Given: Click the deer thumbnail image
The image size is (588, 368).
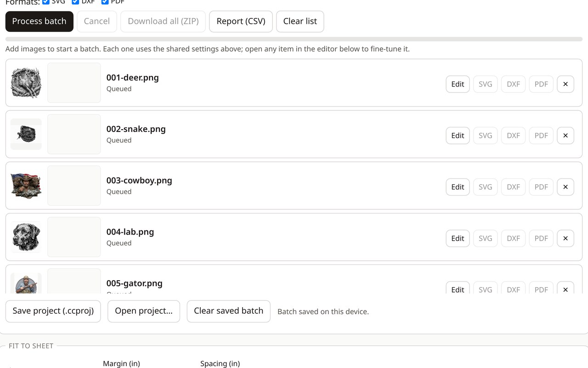Looking at the screenshot, I should pyautogui.click(x=26, y=83).
